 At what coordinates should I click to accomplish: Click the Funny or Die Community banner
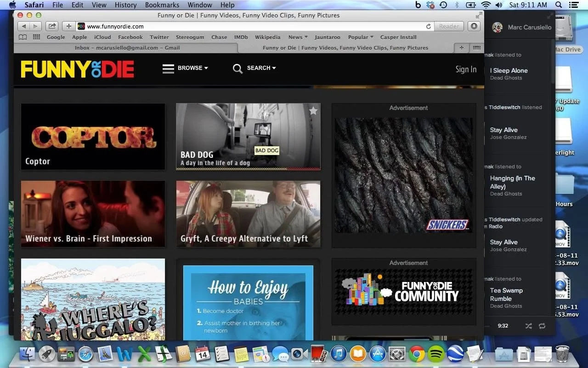click(x=404, y=291)
